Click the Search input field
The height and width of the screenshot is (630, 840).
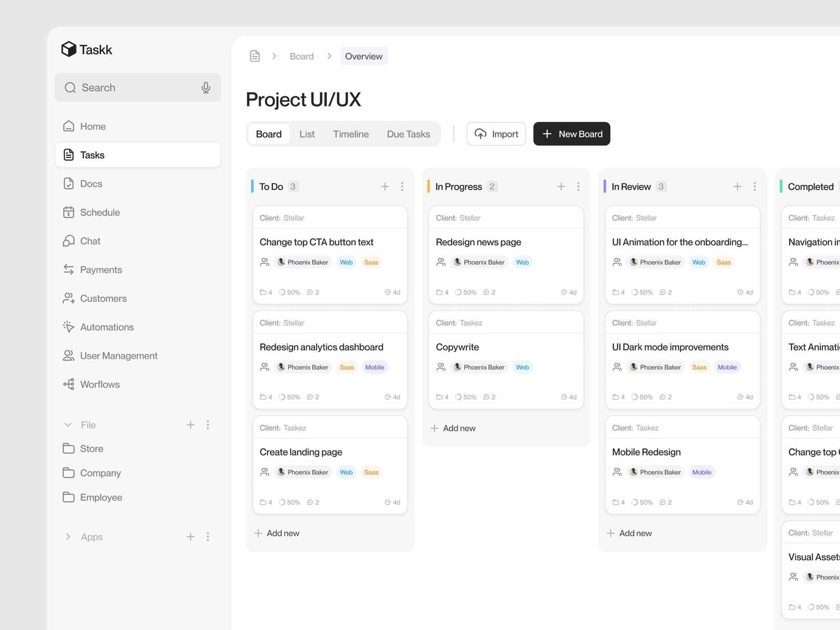pos(138,87)
